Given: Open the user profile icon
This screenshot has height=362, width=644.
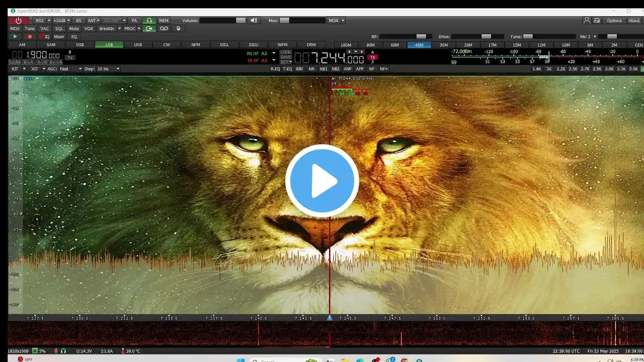Looking at the screenshot, I should point(587,21).
